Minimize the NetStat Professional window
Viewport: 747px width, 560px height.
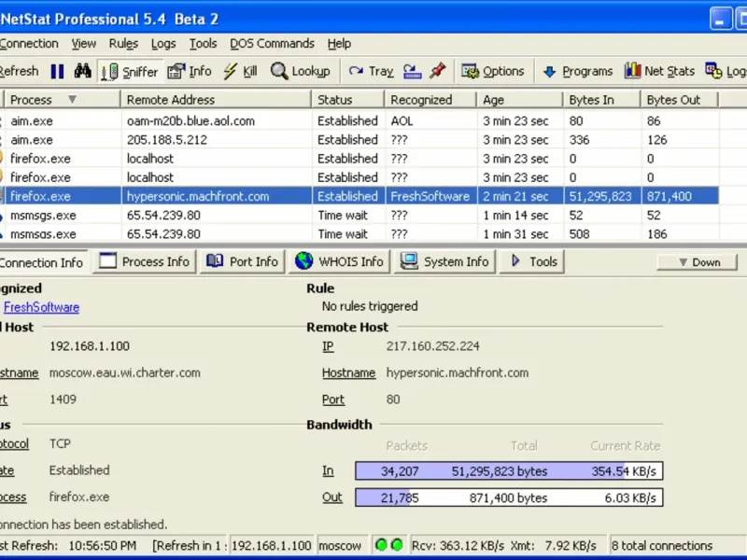(x=720, y=19)
